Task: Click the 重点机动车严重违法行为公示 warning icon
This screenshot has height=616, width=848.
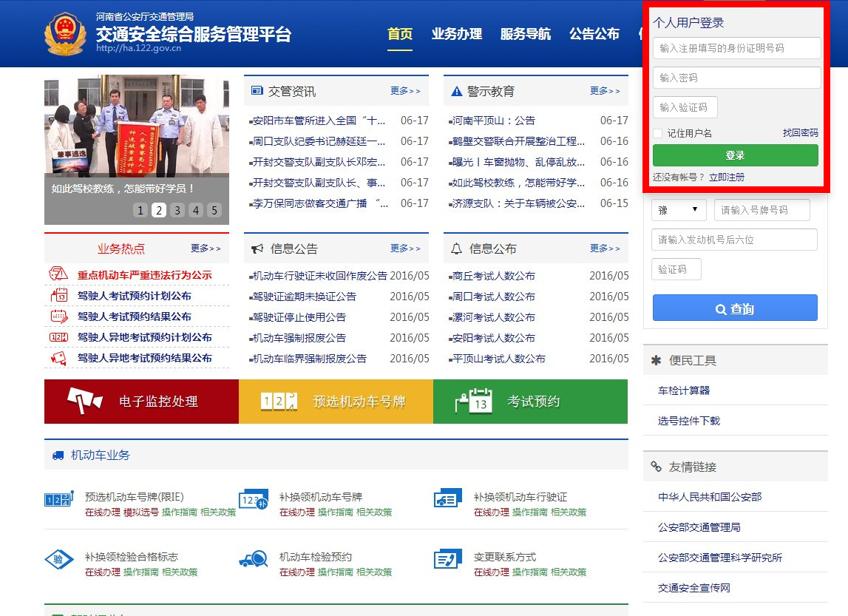Action: click(x=57, y=273)
